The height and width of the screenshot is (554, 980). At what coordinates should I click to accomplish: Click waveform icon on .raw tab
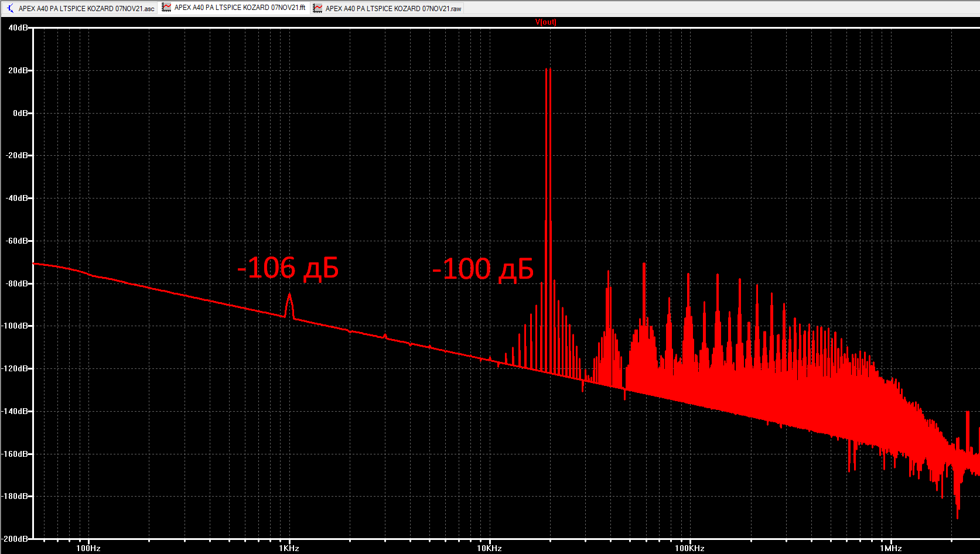click(x=317, y=8)
